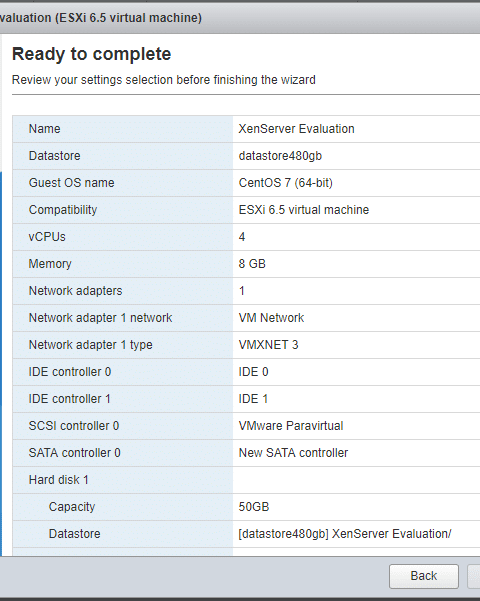Click XenServer Evaluation name value

(x=296, y=129)
